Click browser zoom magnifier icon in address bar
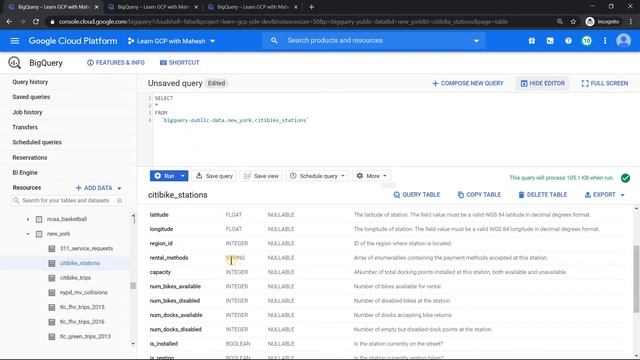 [x=560, y=22]
